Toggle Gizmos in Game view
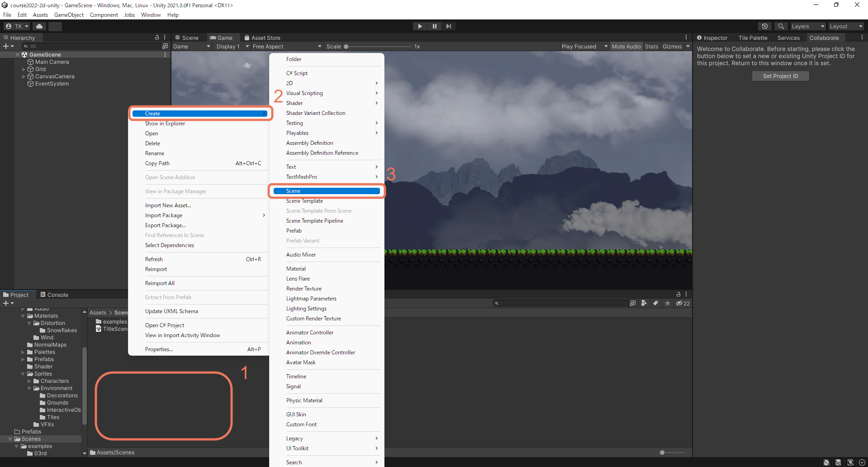Screen dimensions: 868x467 [x=672, y=46]
